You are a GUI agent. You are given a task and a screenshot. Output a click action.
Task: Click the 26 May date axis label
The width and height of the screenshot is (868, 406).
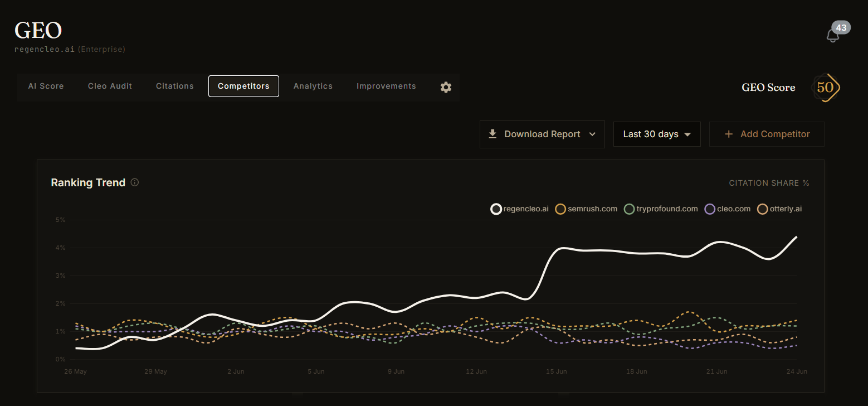pyautogui.click(x=75, y=371)
